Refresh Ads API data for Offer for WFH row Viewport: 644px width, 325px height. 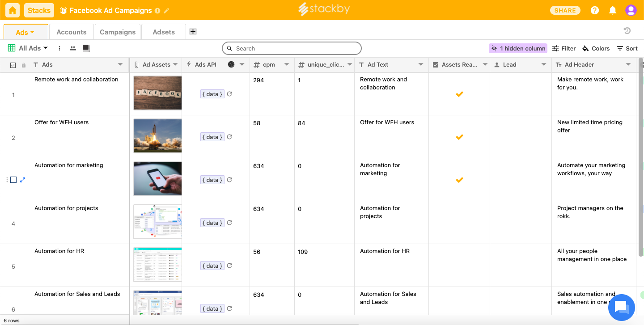(x=229, y=137)
